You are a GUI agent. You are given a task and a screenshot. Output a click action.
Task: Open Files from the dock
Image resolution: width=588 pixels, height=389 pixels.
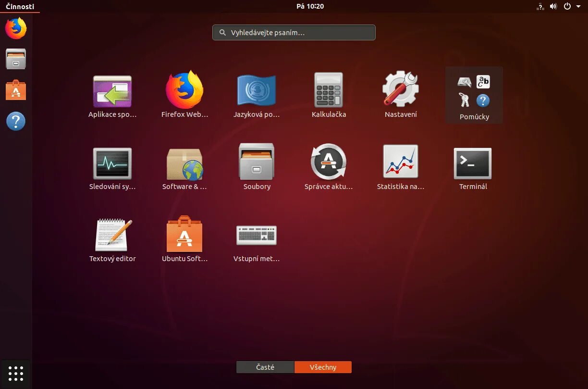coord(16,59)
